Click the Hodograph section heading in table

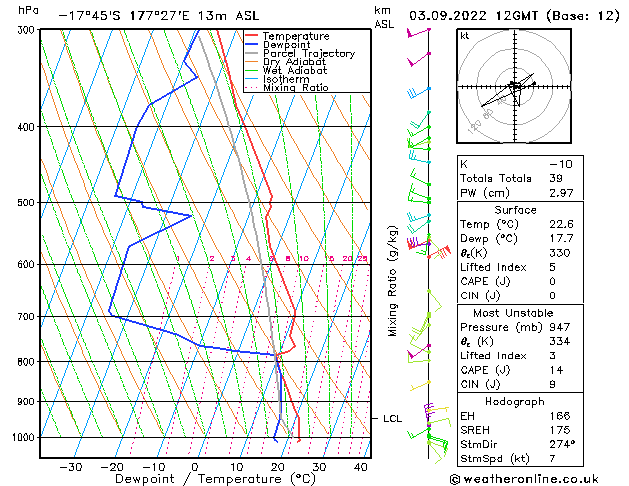coord(515,402)
